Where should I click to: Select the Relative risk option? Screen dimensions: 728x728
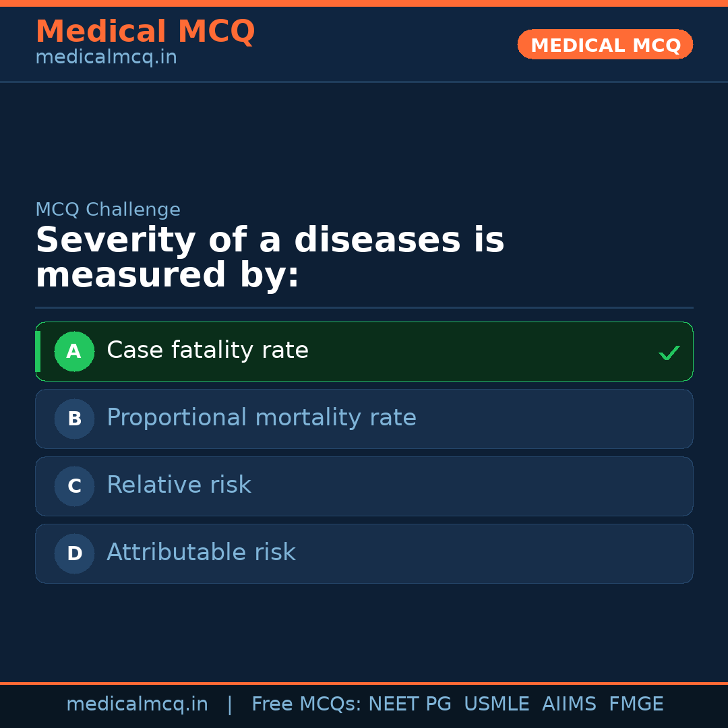coord(364,486)
